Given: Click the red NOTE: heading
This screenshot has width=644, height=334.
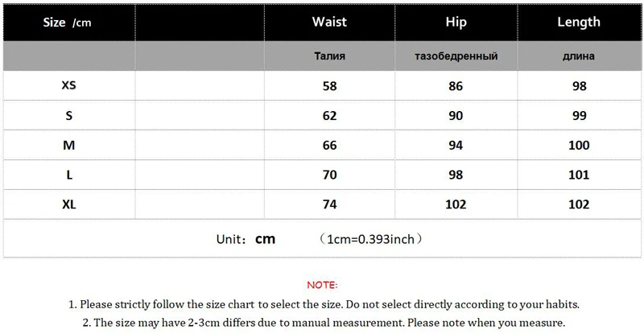Looking at the screenshot, I should tap(322, 285).
